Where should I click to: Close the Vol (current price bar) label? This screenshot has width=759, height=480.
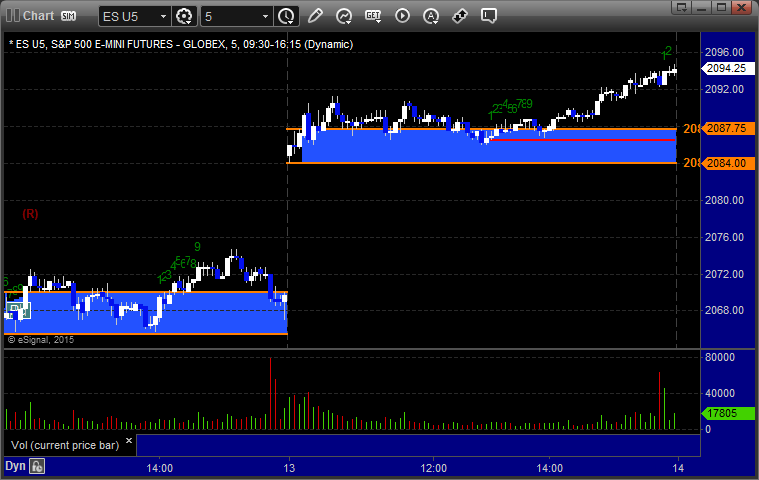[129, 441]
